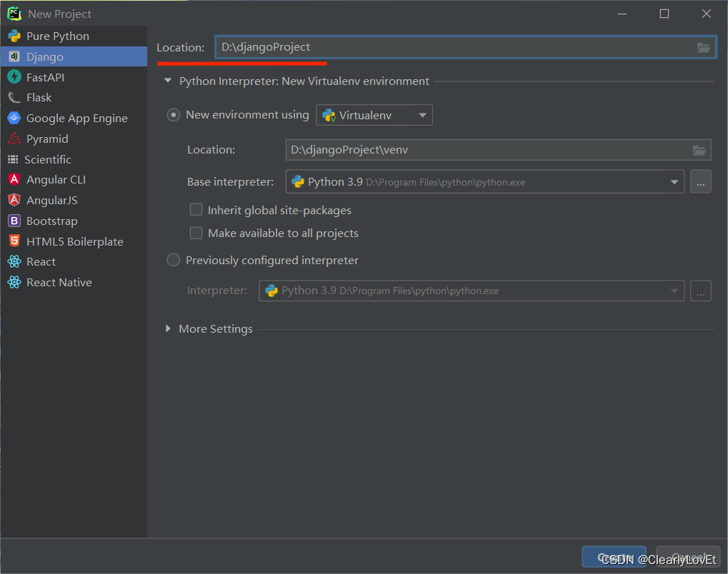Image resolution: width=728 pixels, height=574 pixels.
Task: Click the Pure Python project icon
Action: click(14, 36)
